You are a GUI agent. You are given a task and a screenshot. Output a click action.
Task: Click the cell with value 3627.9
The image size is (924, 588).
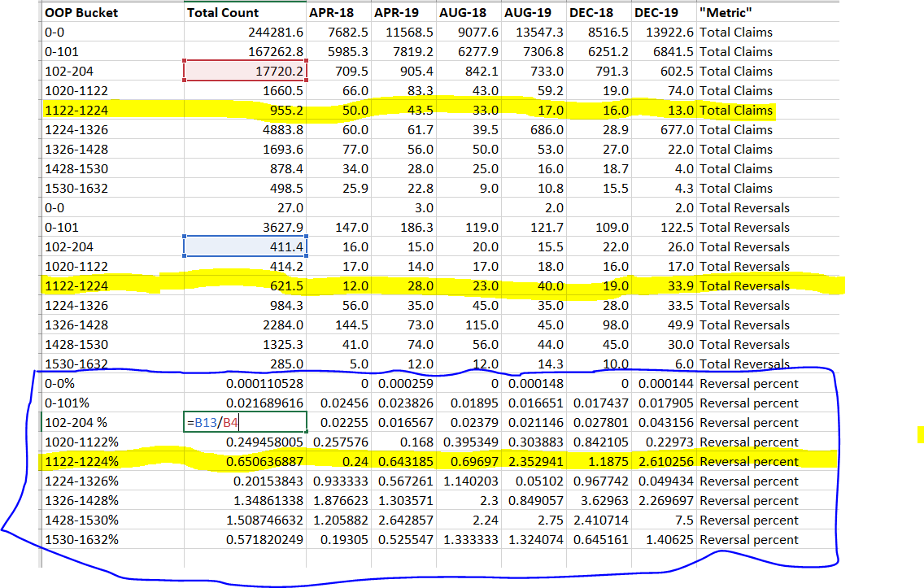pyautogui.click(x=245, y=228)
